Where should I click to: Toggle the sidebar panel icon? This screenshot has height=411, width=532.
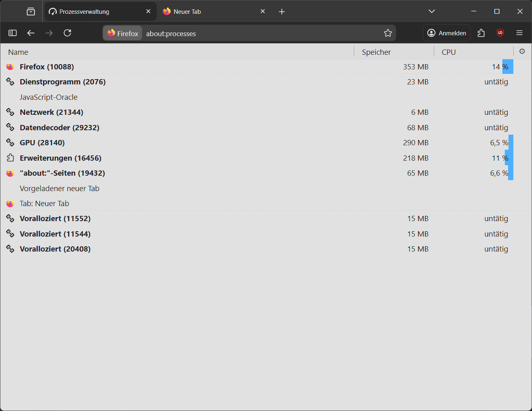pyautogui.click(x=12, y=33)
